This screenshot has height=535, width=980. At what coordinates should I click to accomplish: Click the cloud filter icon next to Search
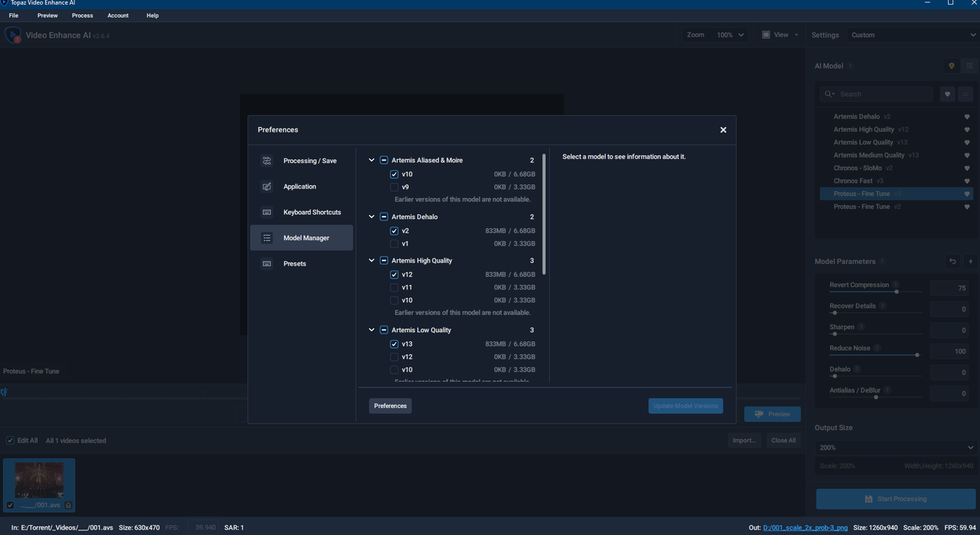click(x=966, y=94)
